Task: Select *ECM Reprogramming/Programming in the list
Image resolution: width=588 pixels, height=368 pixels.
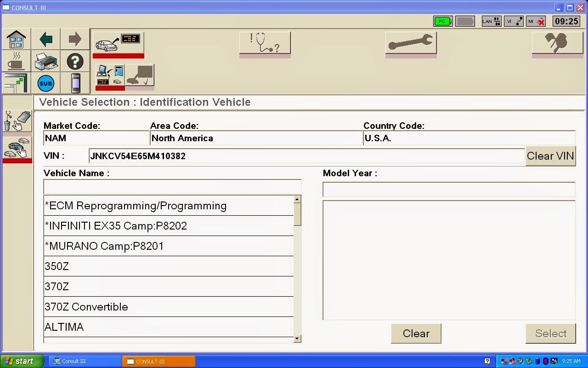Action: tap(169, 206)
